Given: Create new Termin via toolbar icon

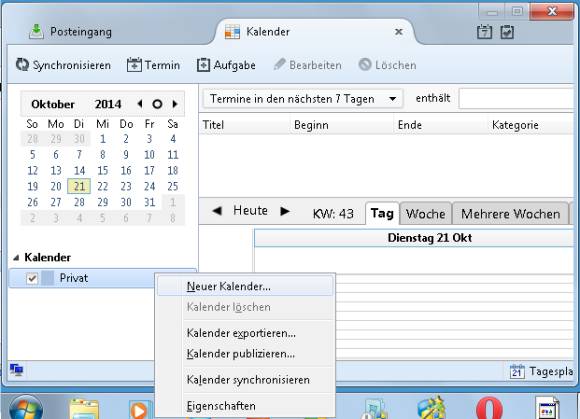Looking at the screenshot, I should pyautogui.click(x=134, y=65).
